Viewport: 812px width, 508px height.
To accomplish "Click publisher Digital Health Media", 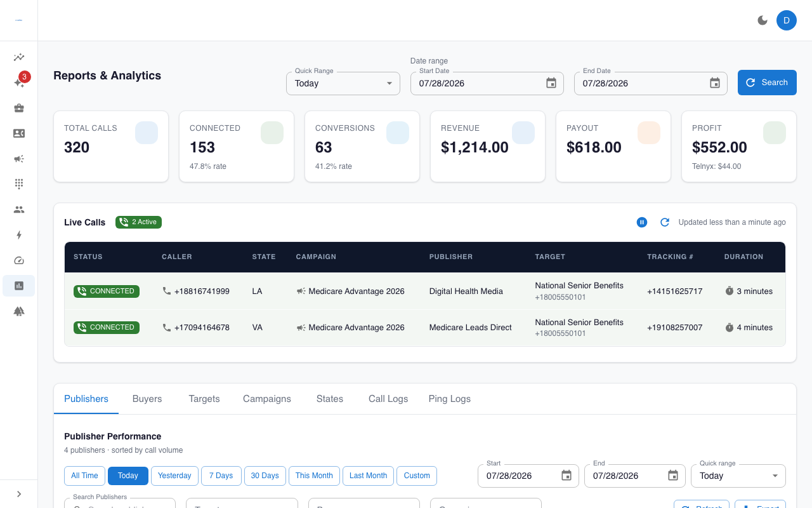I will [x=466, y=291].
